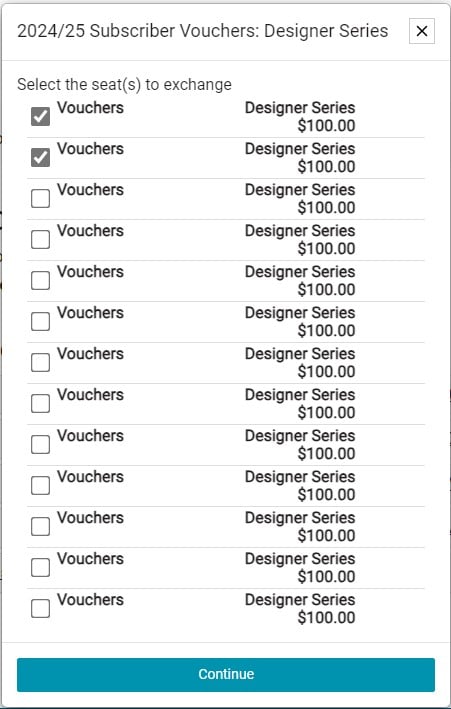This screenshot has width=451, height=709.
Task: Check the eleventh voucher checkbox
Action: click(x=40, y=526)
